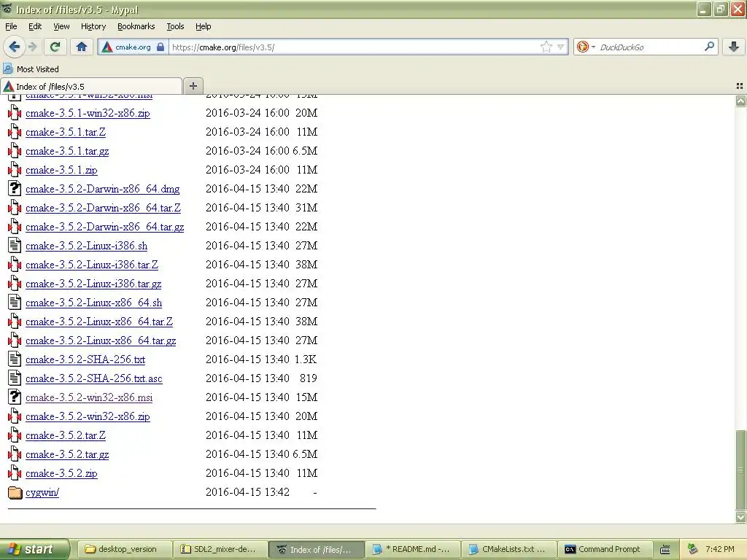The width and height of the screenshot is (747, 560).
Task: Open the Tools menu
Action: click(x=175, y=26)
